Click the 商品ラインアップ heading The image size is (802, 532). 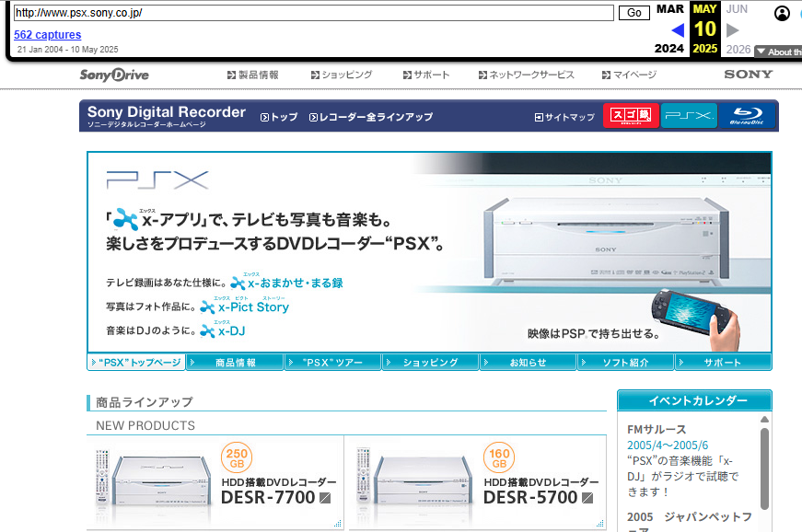pyautogui.click(x=145, y=402)
